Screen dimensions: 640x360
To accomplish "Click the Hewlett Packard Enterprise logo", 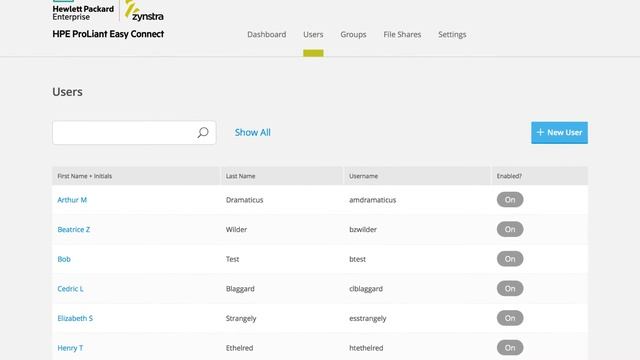I will point(83,11).
